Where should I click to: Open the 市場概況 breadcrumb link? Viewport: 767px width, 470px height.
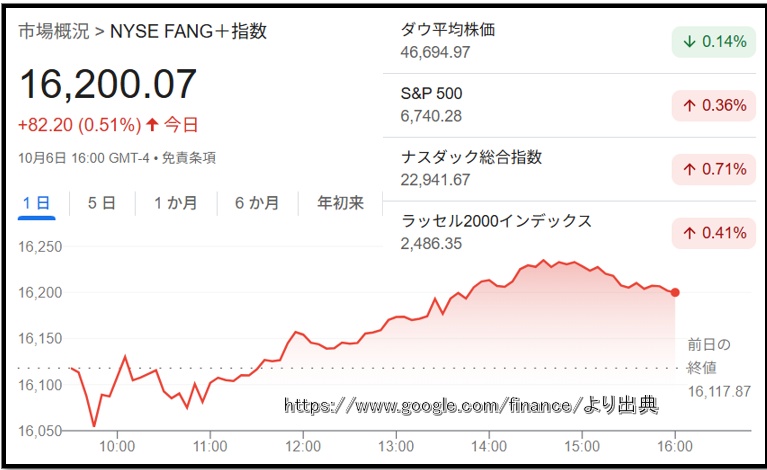(x=53, y=31)
